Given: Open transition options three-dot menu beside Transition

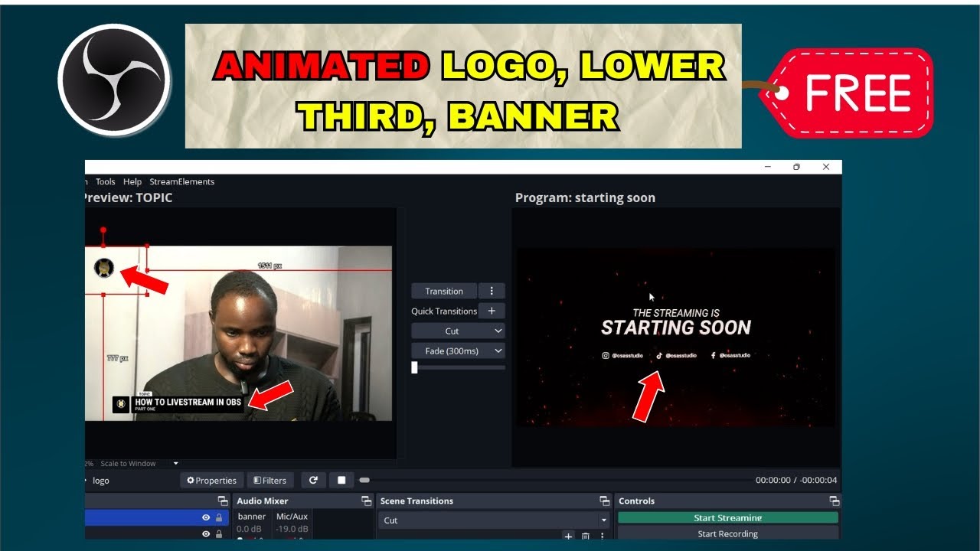Looking at the screenshot, I should (x=492, y=291).
